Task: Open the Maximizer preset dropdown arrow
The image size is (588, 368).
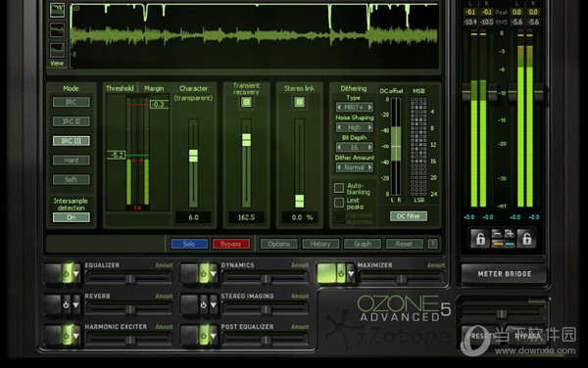Action: pos(351,274)
